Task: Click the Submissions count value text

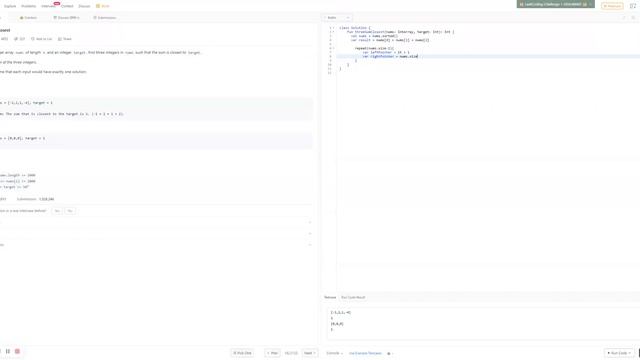Action: point(46,199)
